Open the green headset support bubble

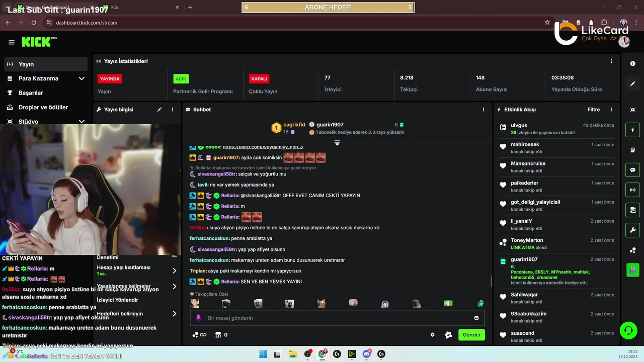pos(628,330)
